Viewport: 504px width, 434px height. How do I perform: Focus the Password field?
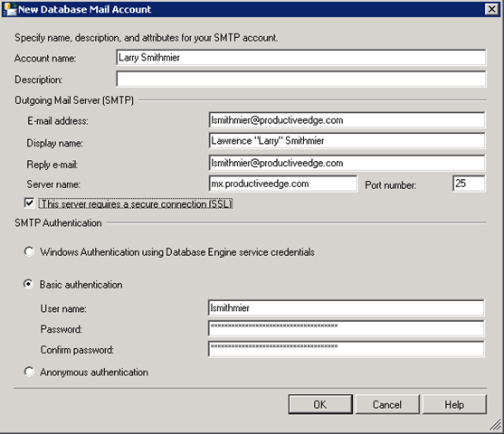[x=346, y=328]
